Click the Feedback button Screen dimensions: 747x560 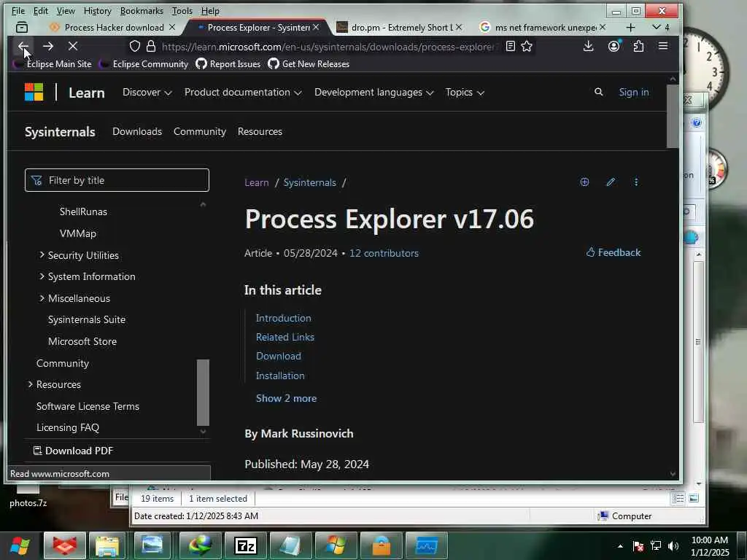coord(614,252)
